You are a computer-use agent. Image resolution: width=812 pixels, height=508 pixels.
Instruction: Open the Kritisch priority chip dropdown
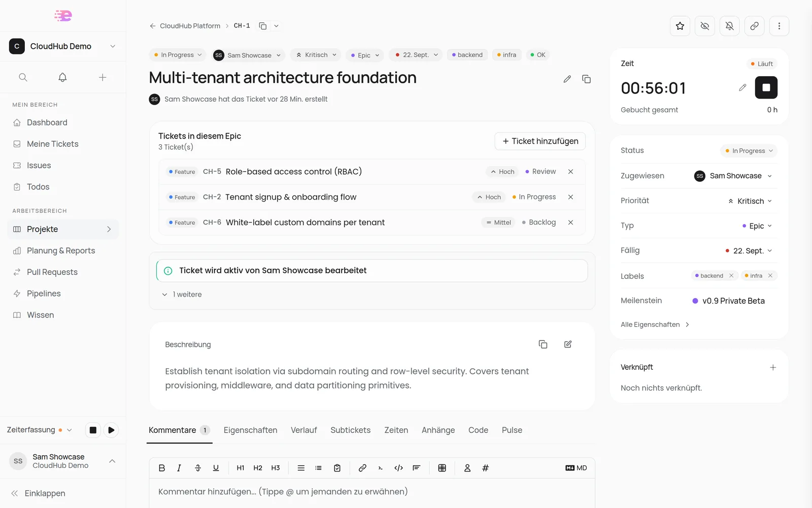[317, 55]
